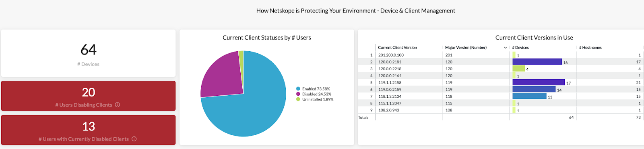Image resolution: width=644 pixels, height=149 pixels.
Task: Select the 64 # Devices tile
Action: pos(89,53)
